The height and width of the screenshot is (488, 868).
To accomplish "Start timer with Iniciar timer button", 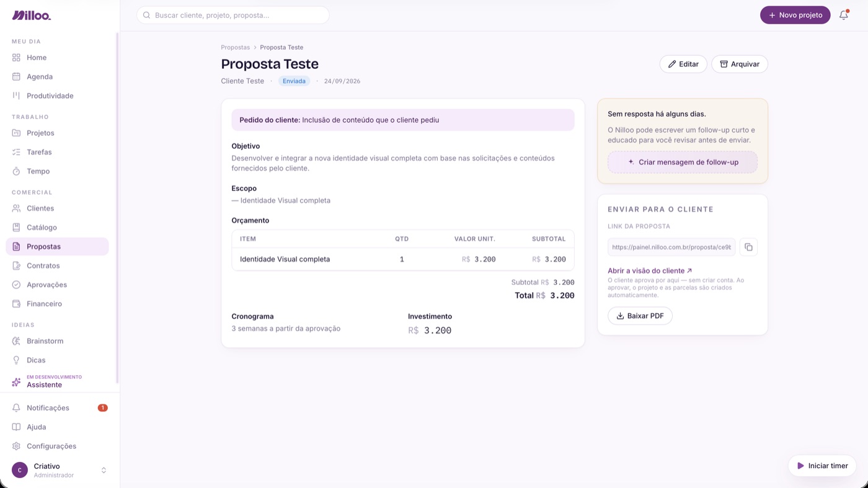I will pos(822,466).
